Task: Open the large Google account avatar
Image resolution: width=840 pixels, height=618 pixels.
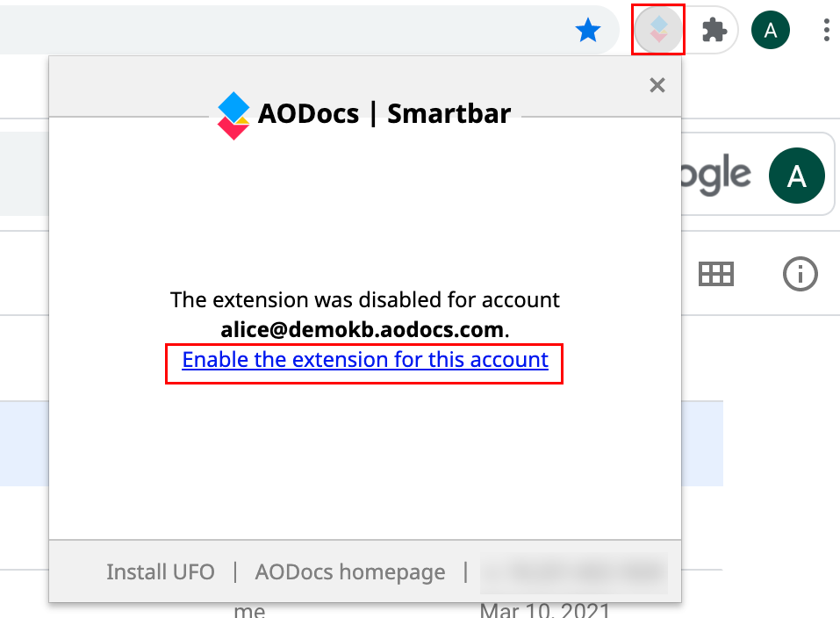Action: click(x=797, y=176)
